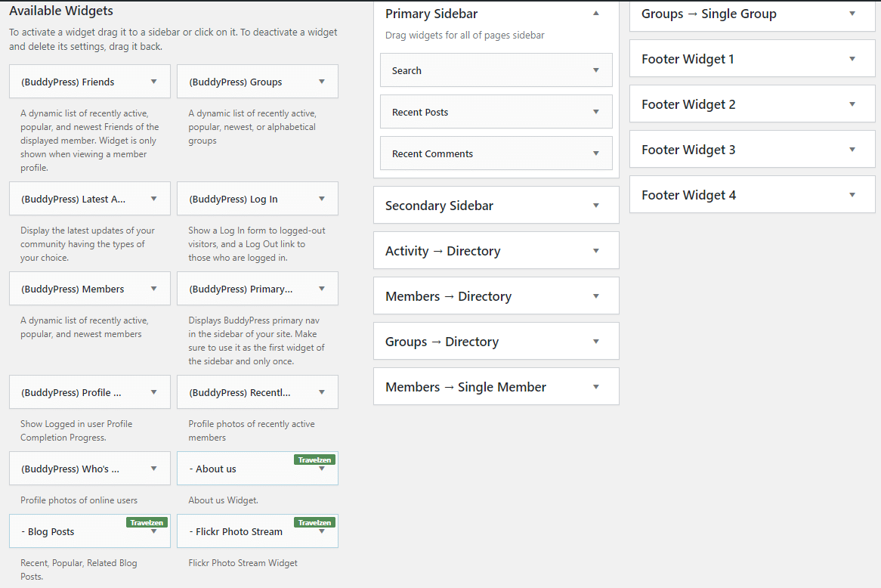Expand the (BuddyPress) Latest A... widget arrow
The height and width of the screenshot is (588, 881).
(x=153, y=199)
